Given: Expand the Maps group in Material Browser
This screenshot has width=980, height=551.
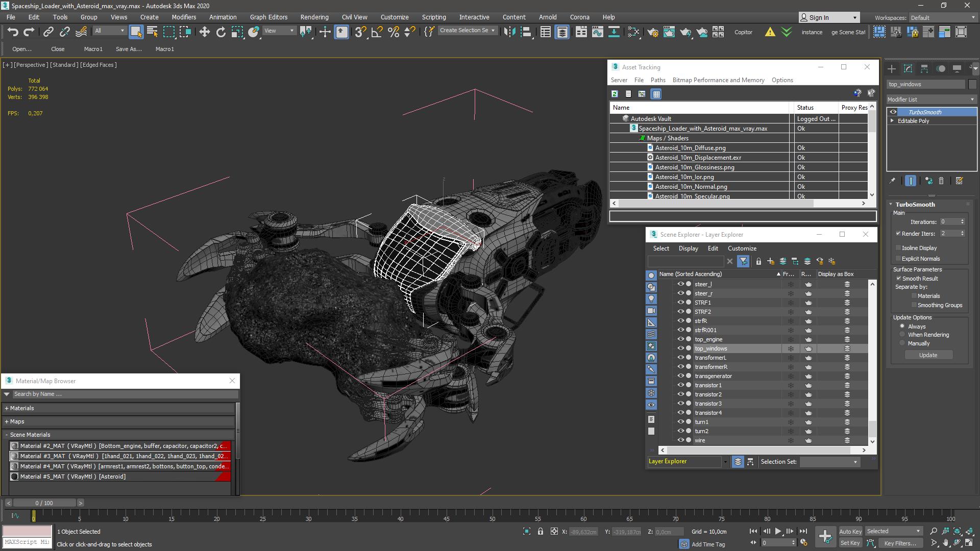Looking at the screenshot, I should coord(7,421).
